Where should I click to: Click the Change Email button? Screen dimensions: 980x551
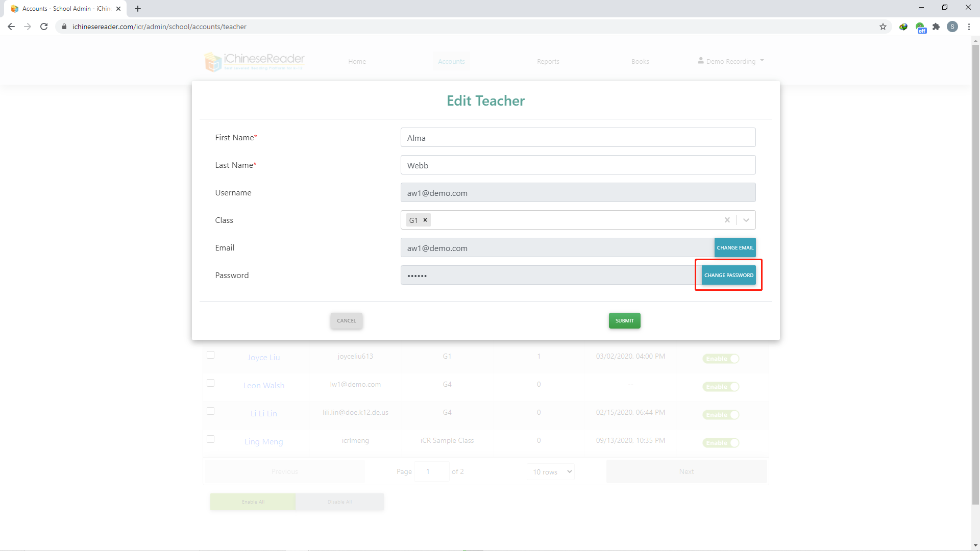[735, 247]
